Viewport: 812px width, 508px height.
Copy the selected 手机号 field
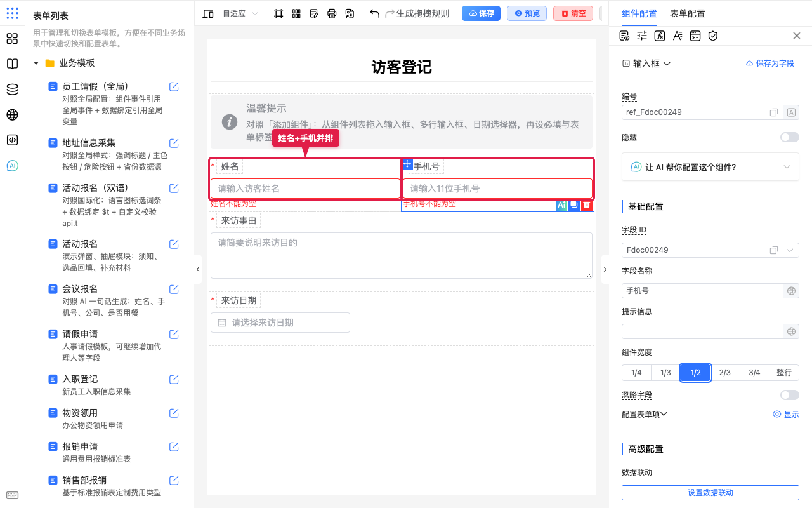tap(574, 204)
